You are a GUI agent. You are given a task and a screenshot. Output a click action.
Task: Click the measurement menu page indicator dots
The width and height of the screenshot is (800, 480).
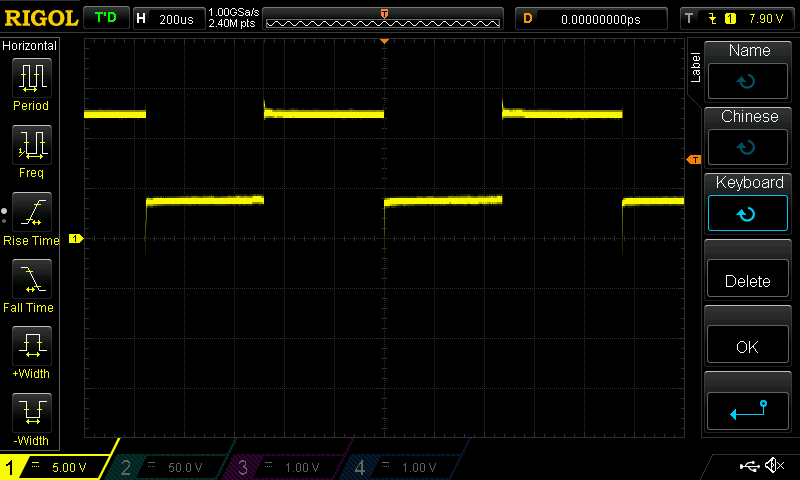point(4,216)
